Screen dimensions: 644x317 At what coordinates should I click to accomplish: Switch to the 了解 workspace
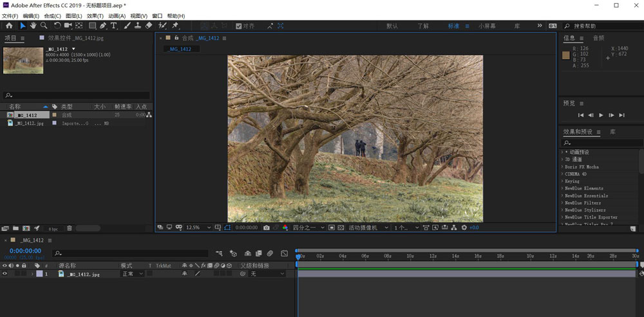pyautogui.click(x=423, y=26)
